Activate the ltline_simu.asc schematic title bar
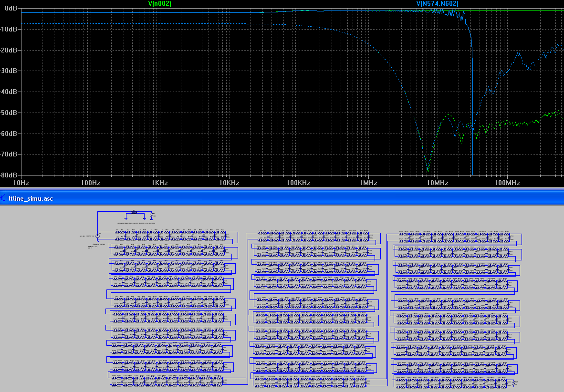Image resolution: width=564 pixels, height=392 pixels. pyautogui.click(x=282, y=198)
